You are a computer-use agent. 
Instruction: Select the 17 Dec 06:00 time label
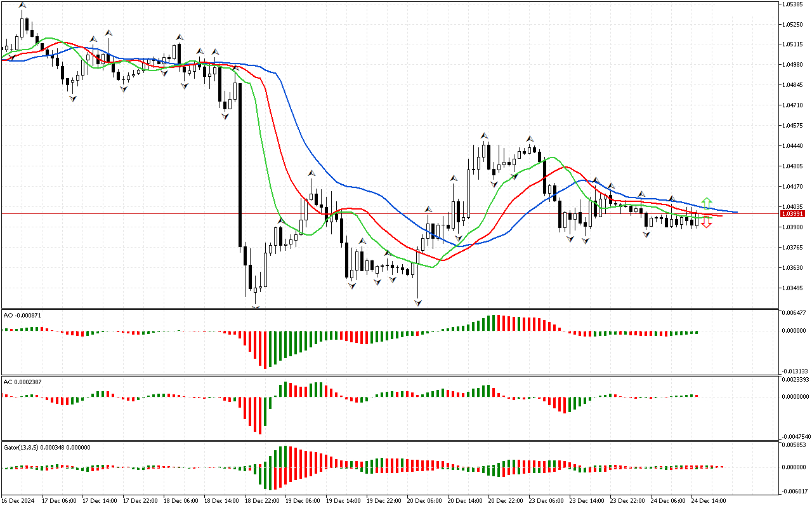pos(59,501)
